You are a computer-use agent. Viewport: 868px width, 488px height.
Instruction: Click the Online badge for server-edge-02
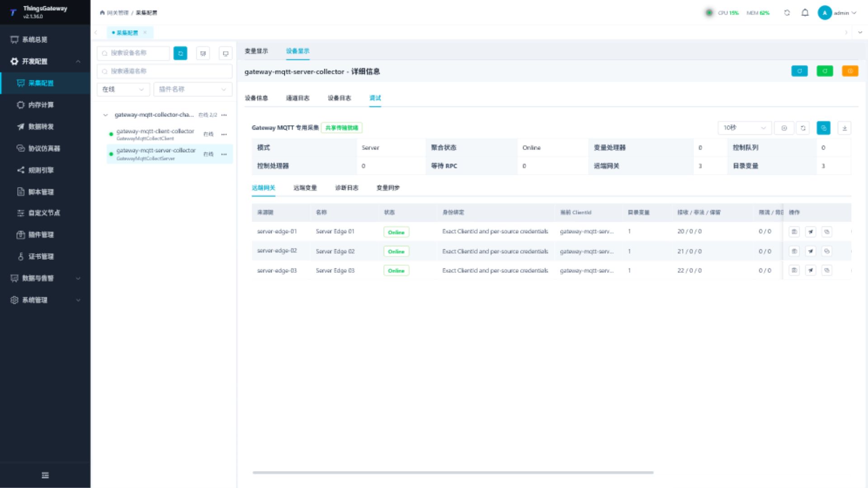coord(396,251)
